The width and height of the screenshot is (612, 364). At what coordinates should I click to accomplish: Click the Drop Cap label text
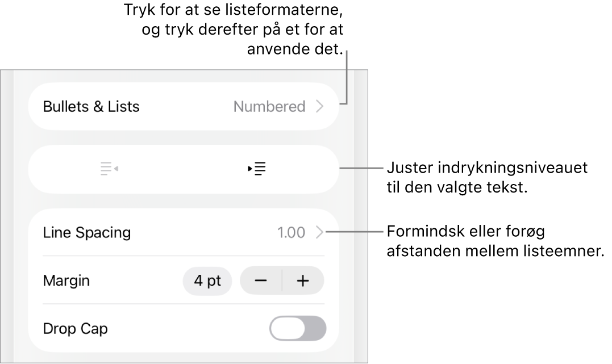[x=76, y=328]
